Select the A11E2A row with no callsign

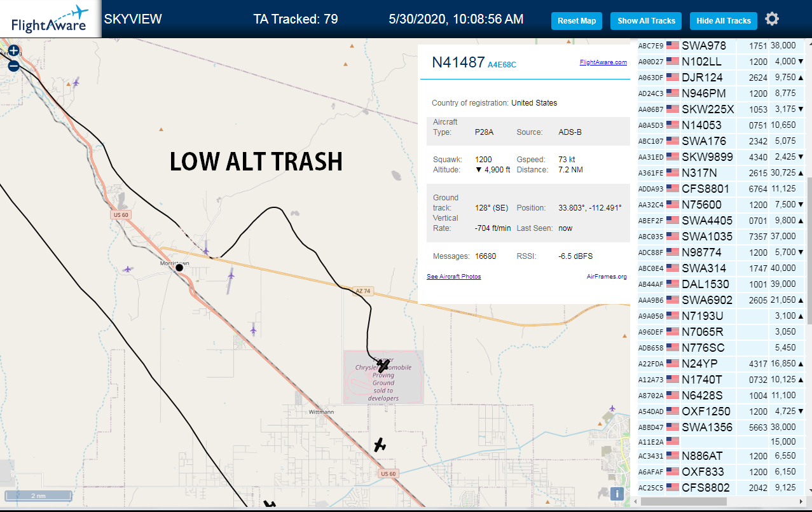(721, 442)
